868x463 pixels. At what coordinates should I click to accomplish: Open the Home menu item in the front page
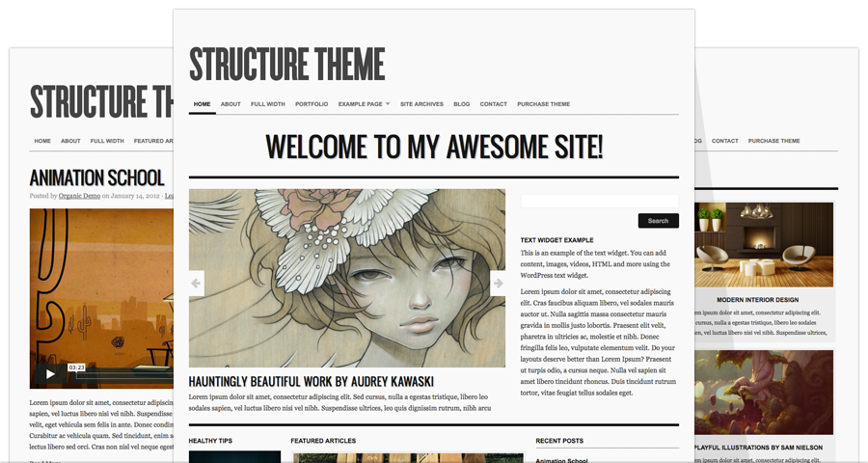click(x=203, y=104)
